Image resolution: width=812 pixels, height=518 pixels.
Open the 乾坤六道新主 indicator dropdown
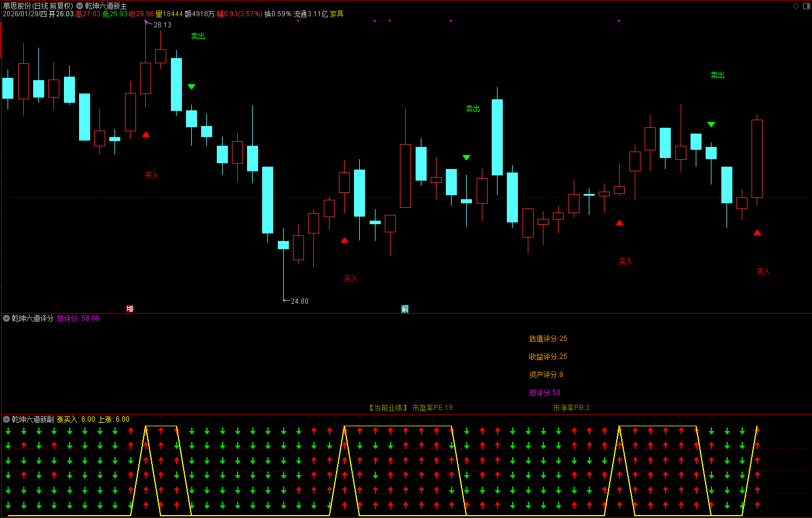coord(80,6)
